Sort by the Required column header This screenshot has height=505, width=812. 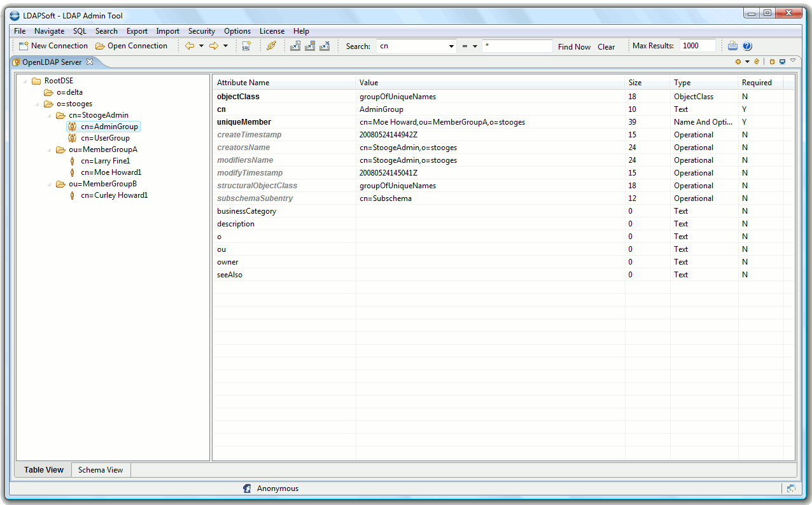pos(760,83)
